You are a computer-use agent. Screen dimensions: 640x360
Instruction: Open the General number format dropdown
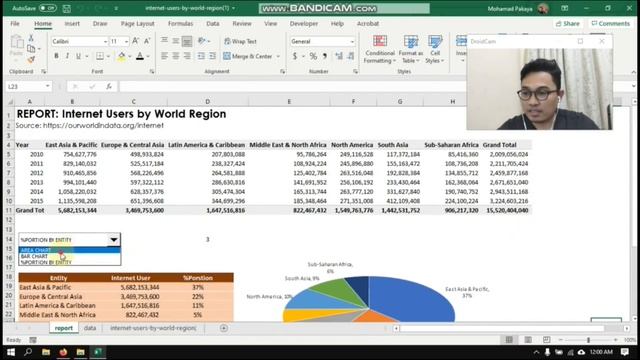[352, 41]
